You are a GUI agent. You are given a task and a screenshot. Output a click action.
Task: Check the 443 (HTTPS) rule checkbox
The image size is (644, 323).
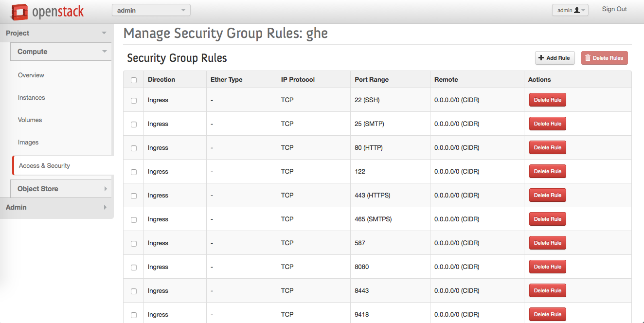pyautogui.click(x=134, y=196)
